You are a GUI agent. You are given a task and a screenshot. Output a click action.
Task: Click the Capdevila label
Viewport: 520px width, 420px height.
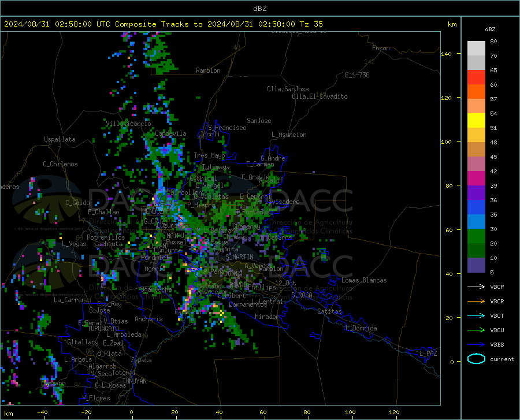pyautogui.click(x=170, y=133)
